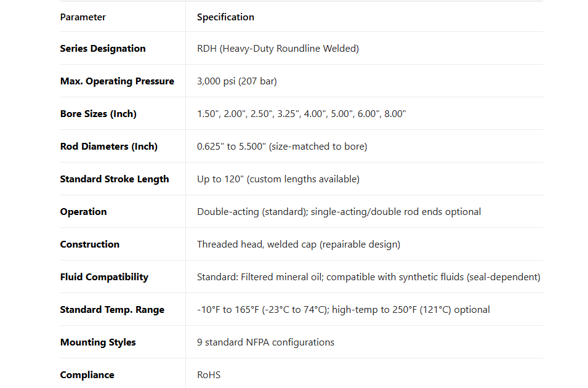Click the Fluid Compatibility label
Viewport: 588px width, 388px height.
104,277
